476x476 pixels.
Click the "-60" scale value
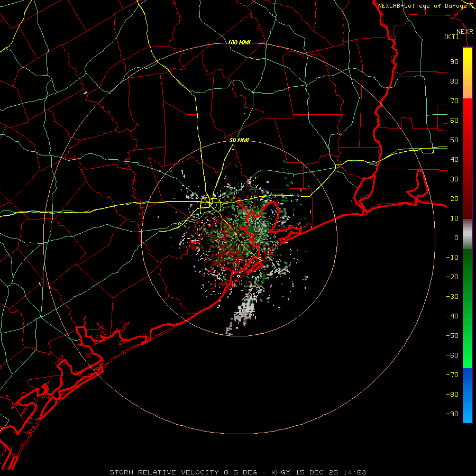[x=452, y=355]
